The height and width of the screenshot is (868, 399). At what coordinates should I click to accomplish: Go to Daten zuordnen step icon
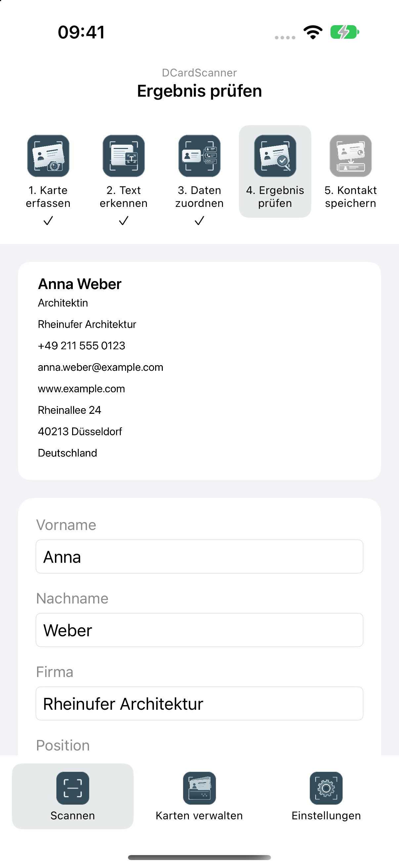199,156
